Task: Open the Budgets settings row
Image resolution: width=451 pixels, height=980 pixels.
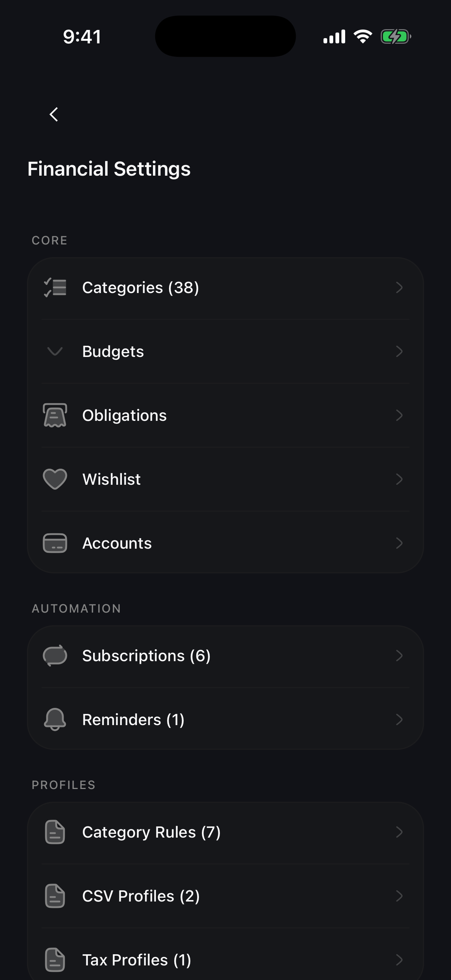Action: click(225, 351)
